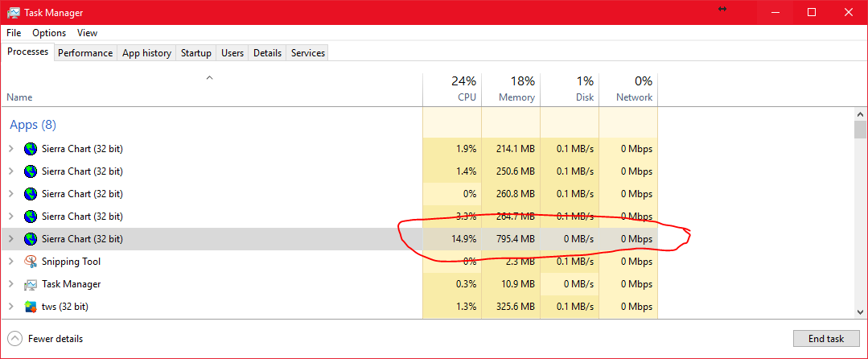Viewport: 868px width, 359px height.
Task: Expand the highlighted Sierra Chart 795.4 MB row
Action: point(10,239)
